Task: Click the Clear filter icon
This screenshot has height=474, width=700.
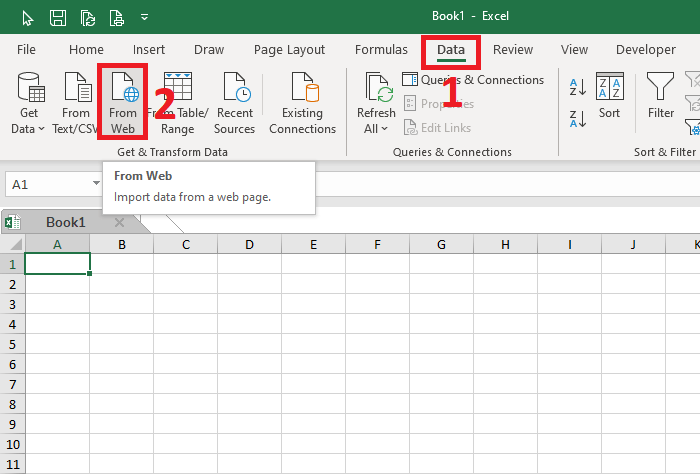Action: click(x=693, y=79)
